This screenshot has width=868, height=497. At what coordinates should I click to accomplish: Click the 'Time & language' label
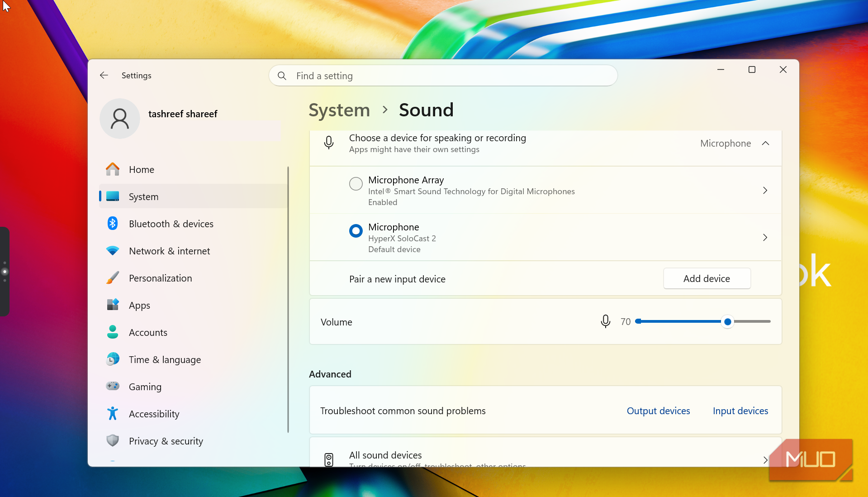165,359
